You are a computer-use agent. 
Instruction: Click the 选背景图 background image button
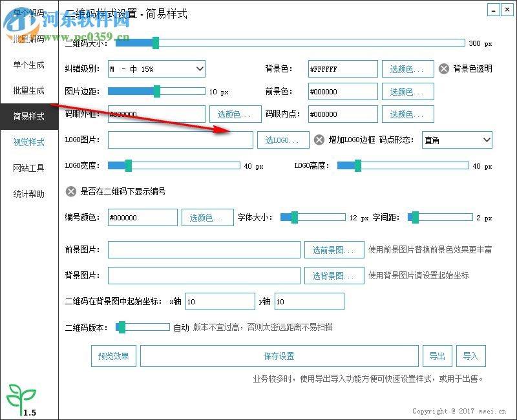333,275
